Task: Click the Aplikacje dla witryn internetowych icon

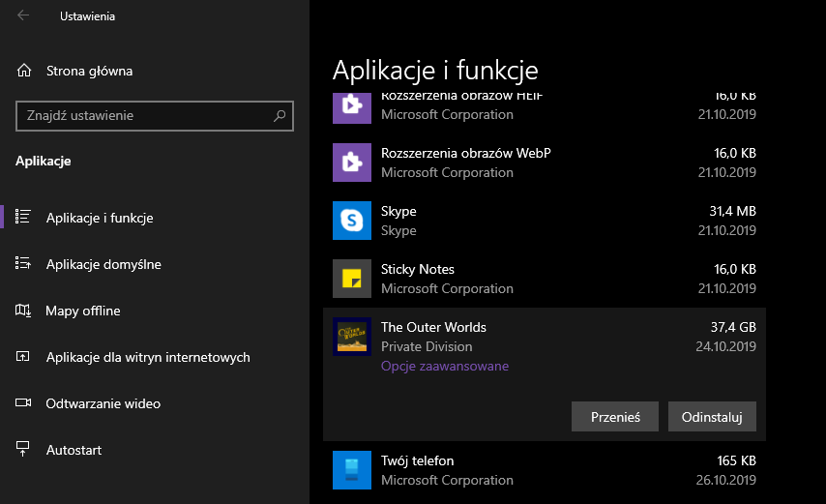Action: (x=22, y=357)
